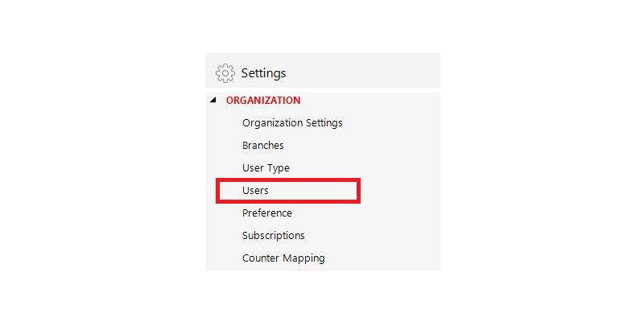Pick the Counter Mapping option

coord(283,258)
